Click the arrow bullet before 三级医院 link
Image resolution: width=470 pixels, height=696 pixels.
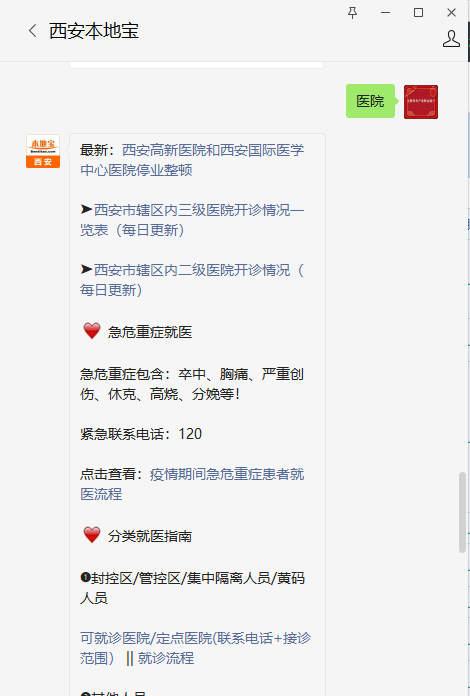coord(86,209)
